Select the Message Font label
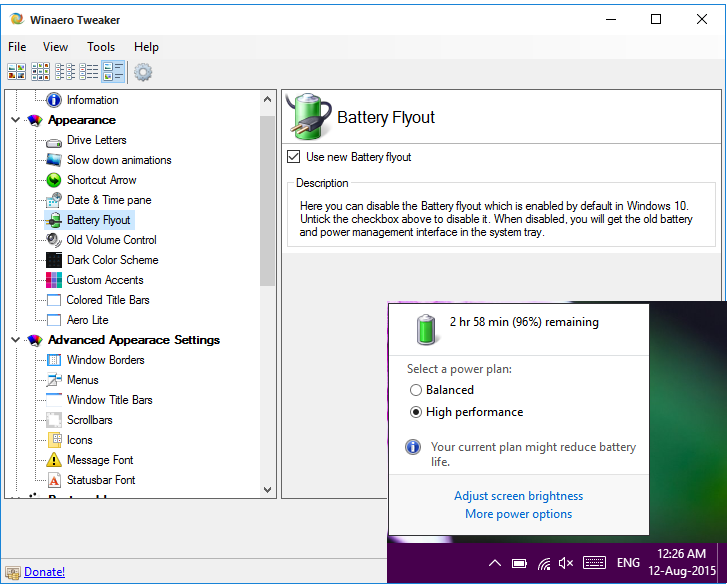Screen dimensions: 728x584 click(100, 460)
